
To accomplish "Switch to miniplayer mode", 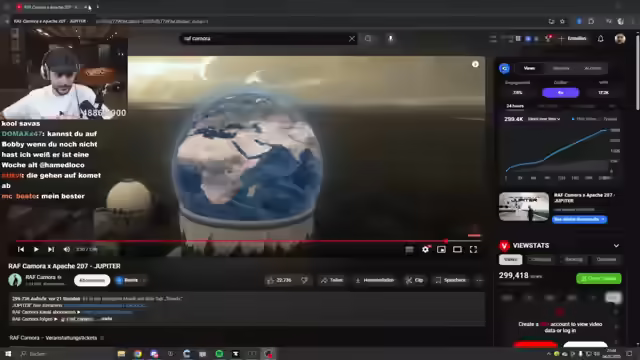I will [x=441, y=249].
